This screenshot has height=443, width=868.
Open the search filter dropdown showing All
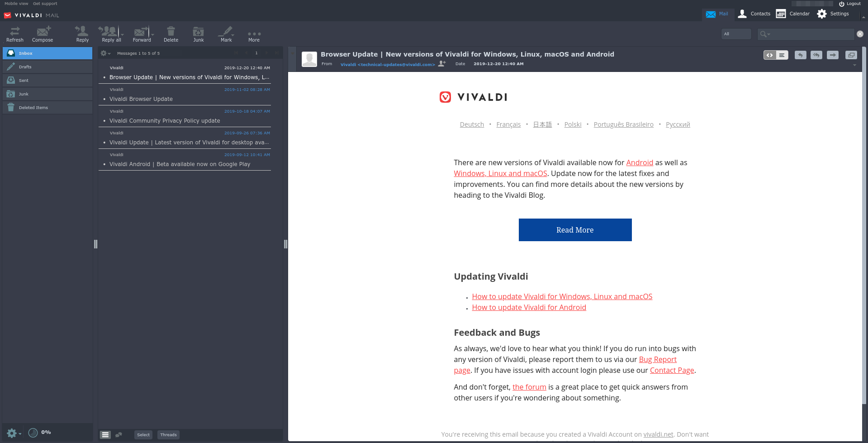[736, 34]
